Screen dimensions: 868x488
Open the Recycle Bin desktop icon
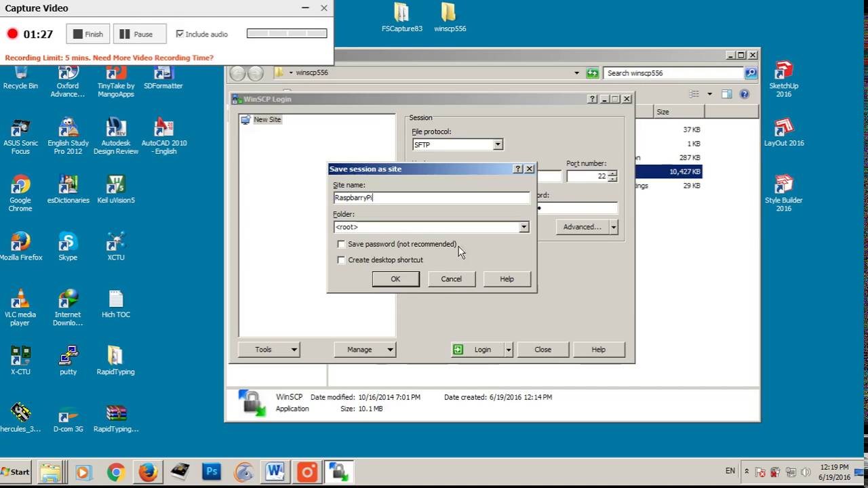20,77
